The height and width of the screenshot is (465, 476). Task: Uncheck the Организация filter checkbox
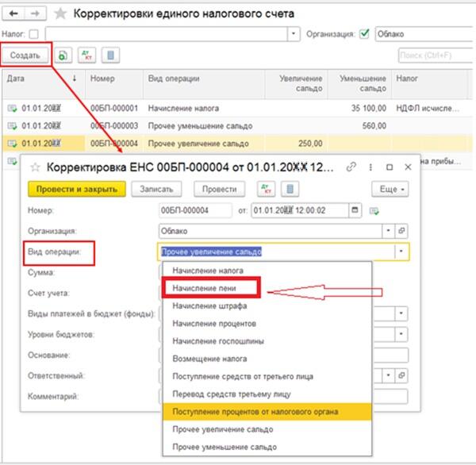click(364, 34)
